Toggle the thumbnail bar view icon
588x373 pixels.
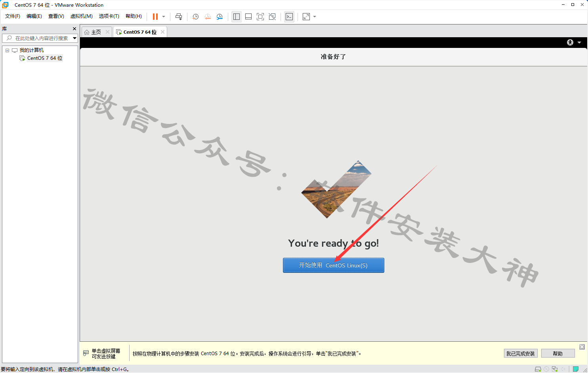[248, 17]
